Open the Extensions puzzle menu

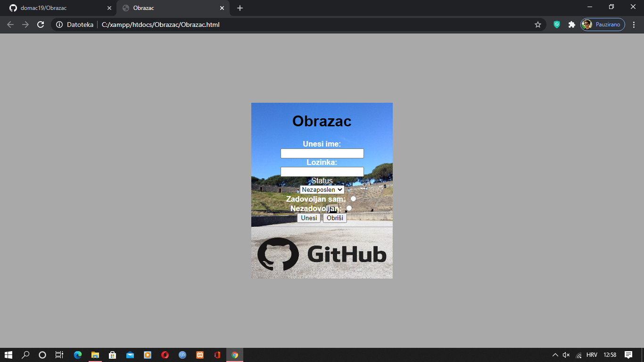[x=572, y=25]
